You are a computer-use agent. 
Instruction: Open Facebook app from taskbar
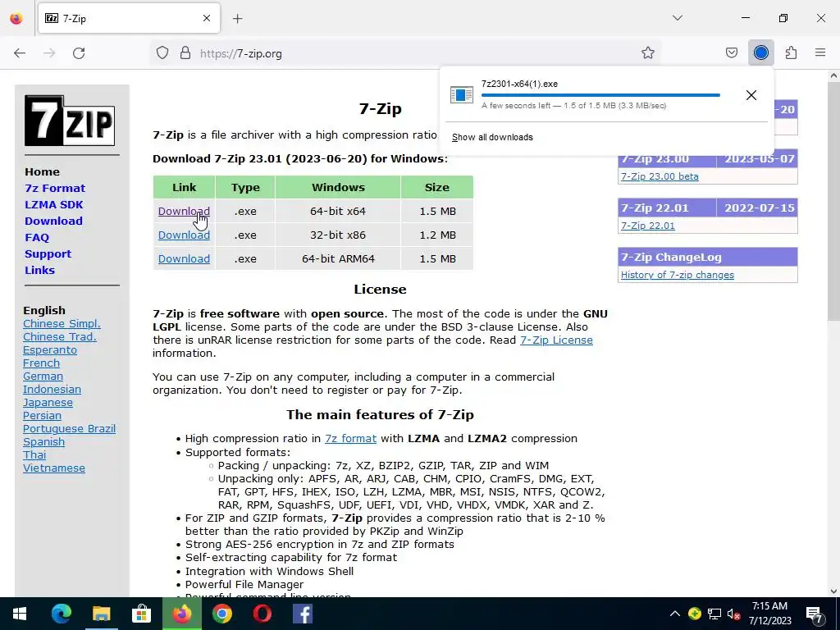tap(303, 614)
